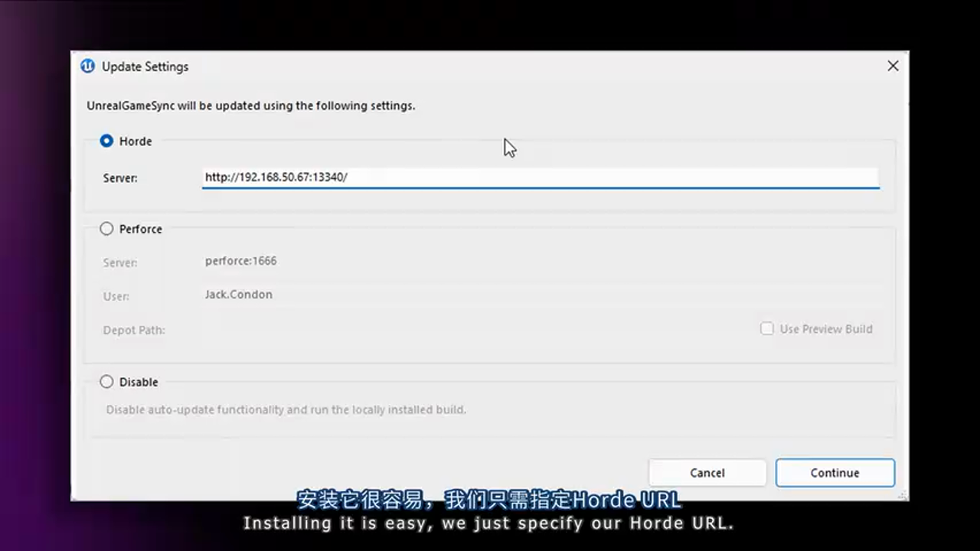Screen dimensions: 980x551
Task: Enable the Use Preview Build checkbox
Action: (766, 328)
